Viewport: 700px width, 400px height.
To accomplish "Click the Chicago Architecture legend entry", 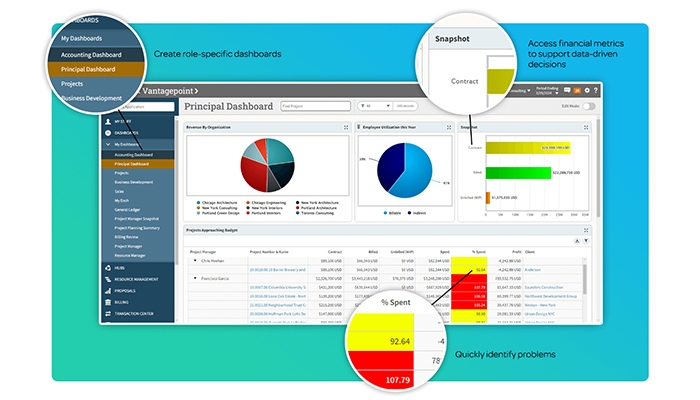I will [217, 203].
